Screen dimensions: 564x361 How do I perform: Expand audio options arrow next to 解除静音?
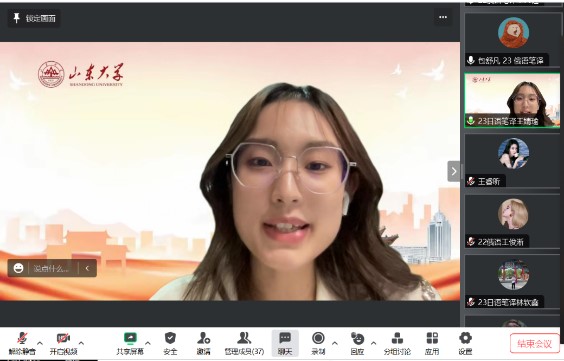point(40,343)
